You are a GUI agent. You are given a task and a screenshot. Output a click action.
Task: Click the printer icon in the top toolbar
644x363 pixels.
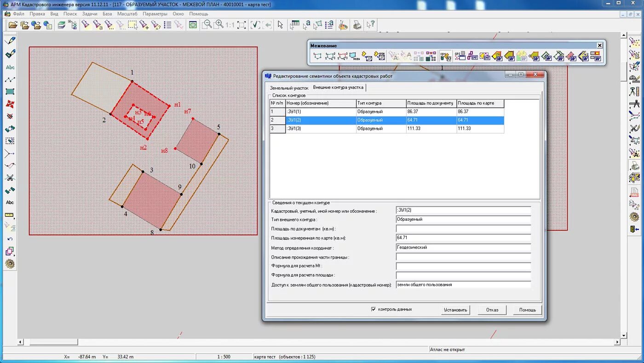click(x=357, y=25)
